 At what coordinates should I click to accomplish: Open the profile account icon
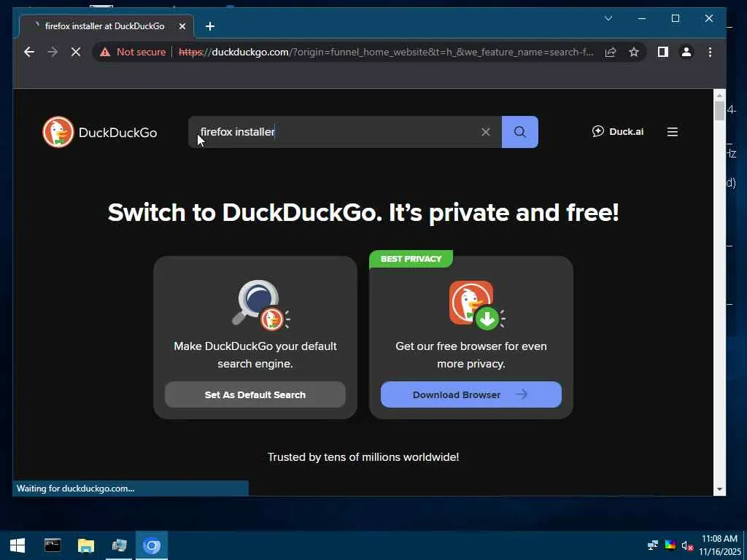point(686,52)
